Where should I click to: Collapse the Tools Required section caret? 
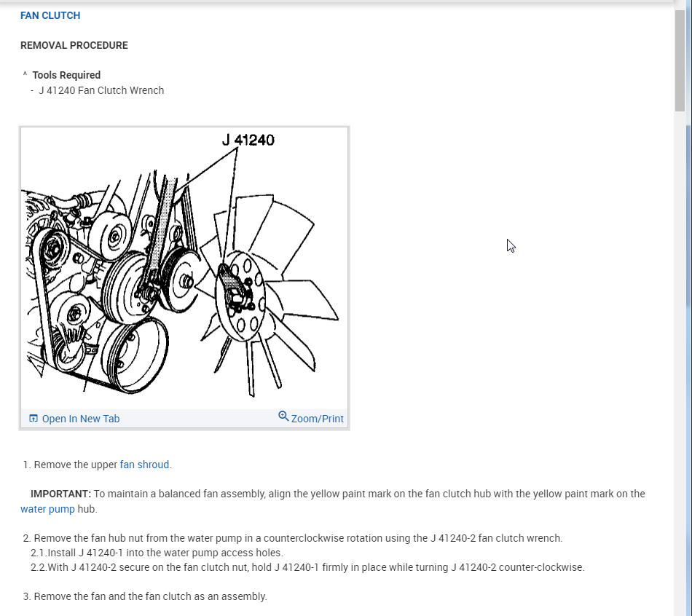25,74
